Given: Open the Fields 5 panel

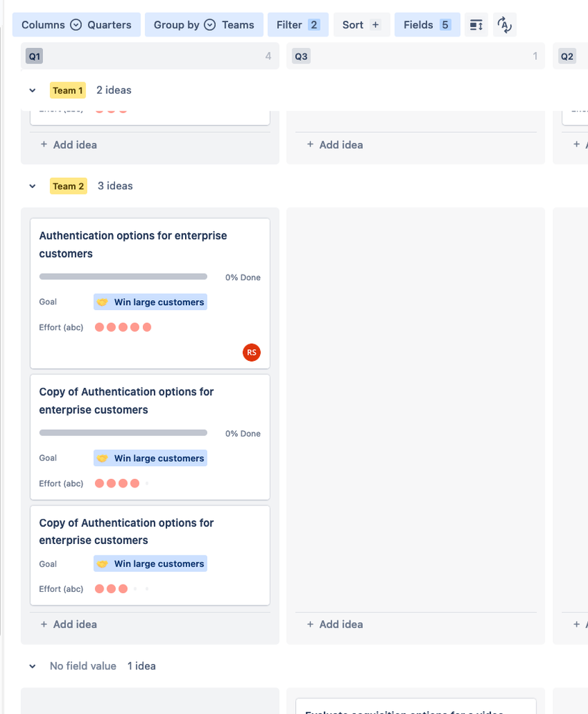Looking at the screenshot, I should (x=427, y=24).
